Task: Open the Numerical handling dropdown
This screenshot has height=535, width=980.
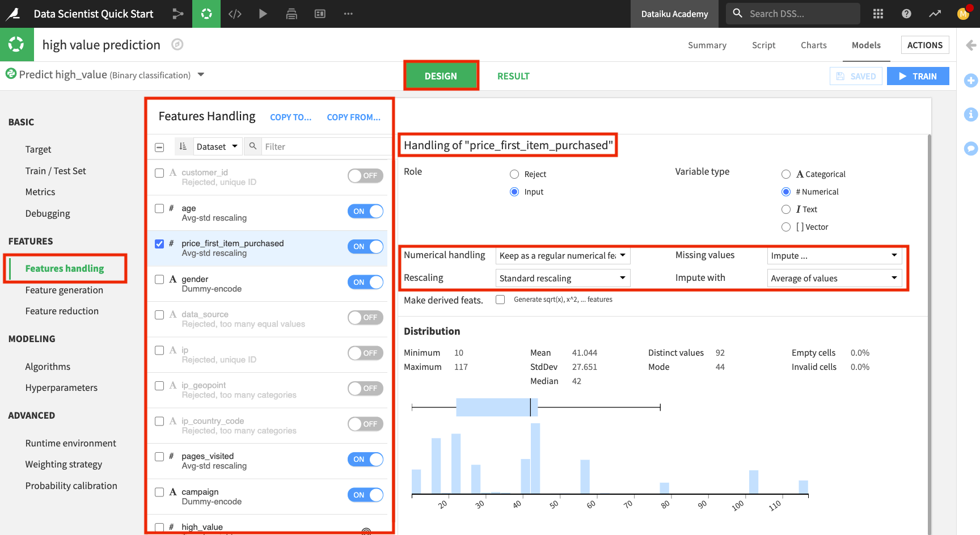Action: pyautogui.click(x=563, y=256)
